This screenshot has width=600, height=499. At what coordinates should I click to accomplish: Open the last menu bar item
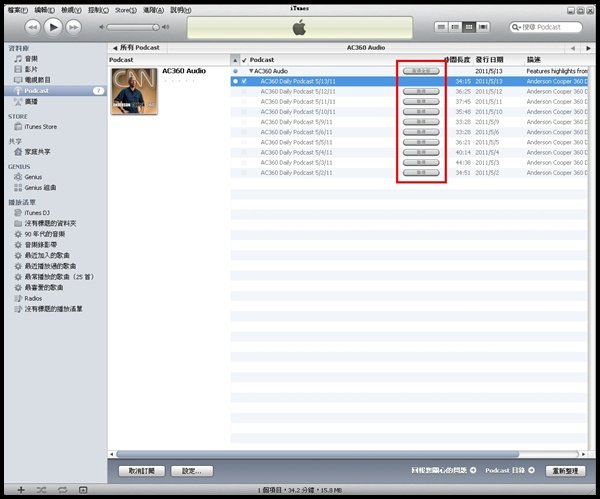tap(181, 10)
